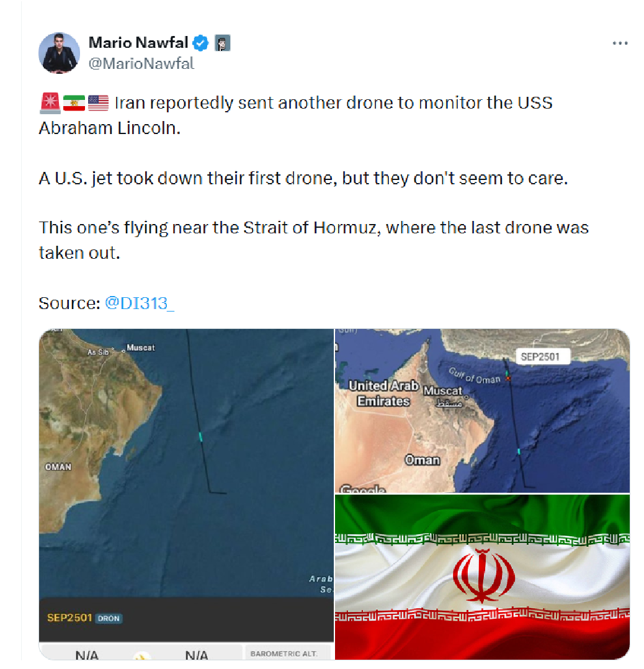
Task: Click the Iranian flag emoji in text
Action: tap(74, 102)
